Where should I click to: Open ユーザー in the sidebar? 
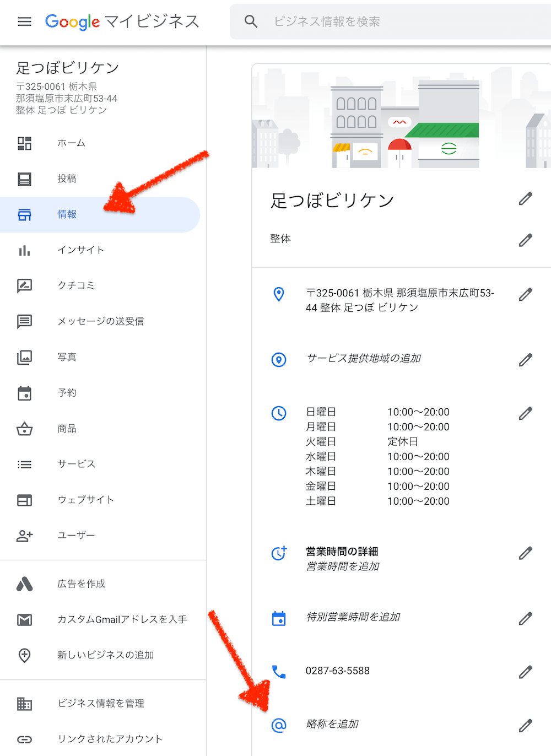tap(100, 535)
